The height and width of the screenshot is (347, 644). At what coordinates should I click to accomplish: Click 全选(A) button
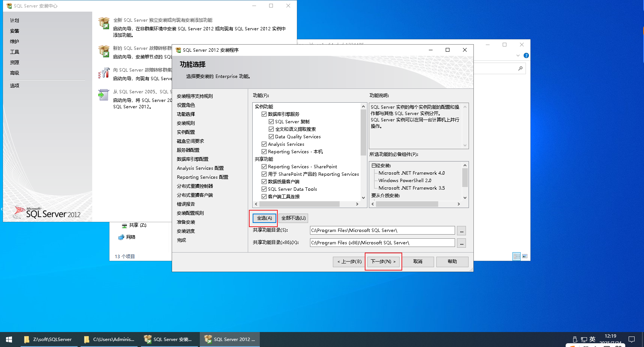265,218
